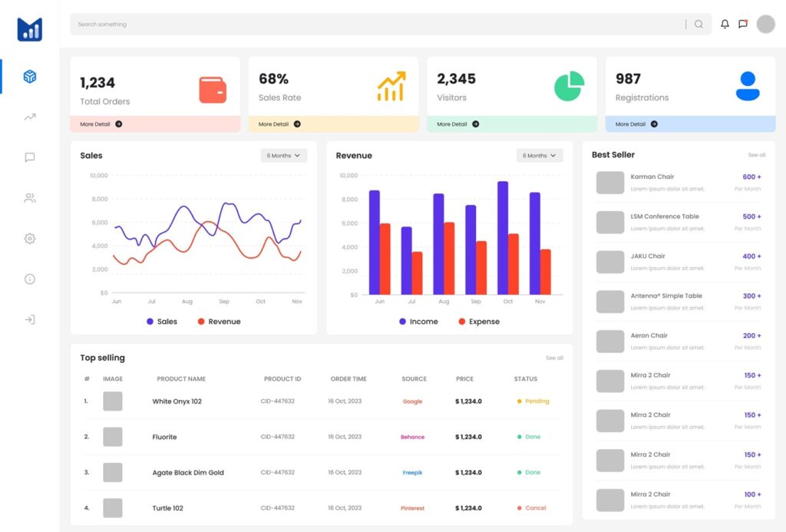Image resolution: width=786 pixels, height=532 pixels.
Task: Click More Detail under Registrations
Action: coord(636,124)
